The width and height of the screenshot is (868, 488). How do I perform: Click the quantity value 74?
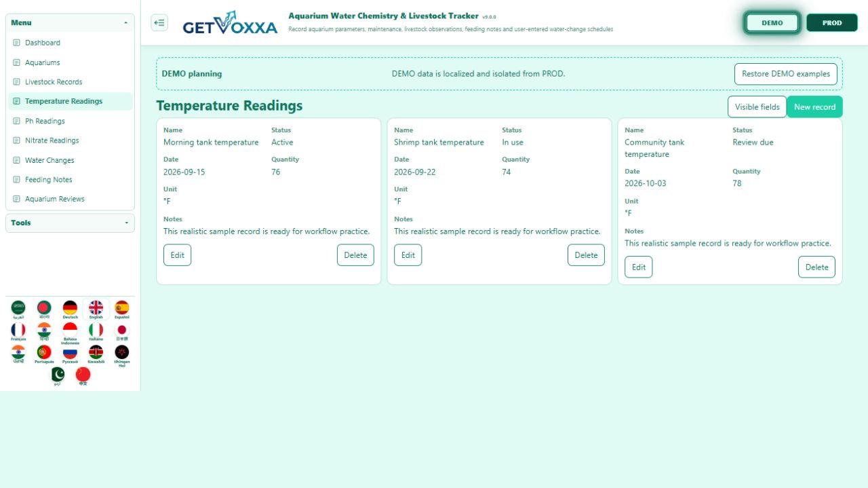(507, 172)
